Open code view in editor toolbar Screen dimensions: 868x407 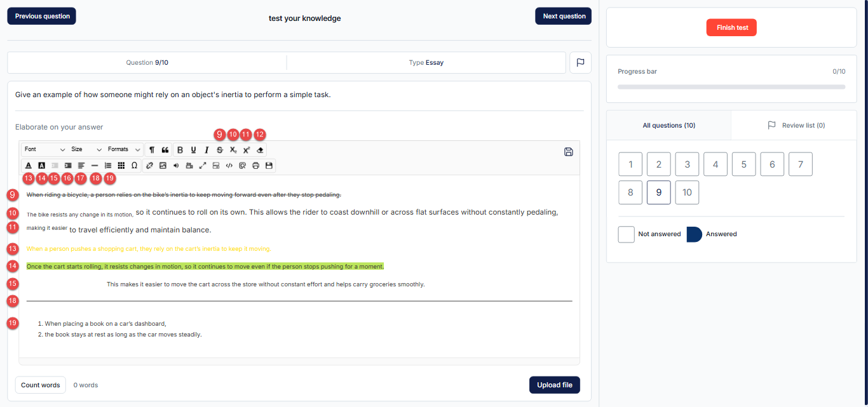click(229, 165)
